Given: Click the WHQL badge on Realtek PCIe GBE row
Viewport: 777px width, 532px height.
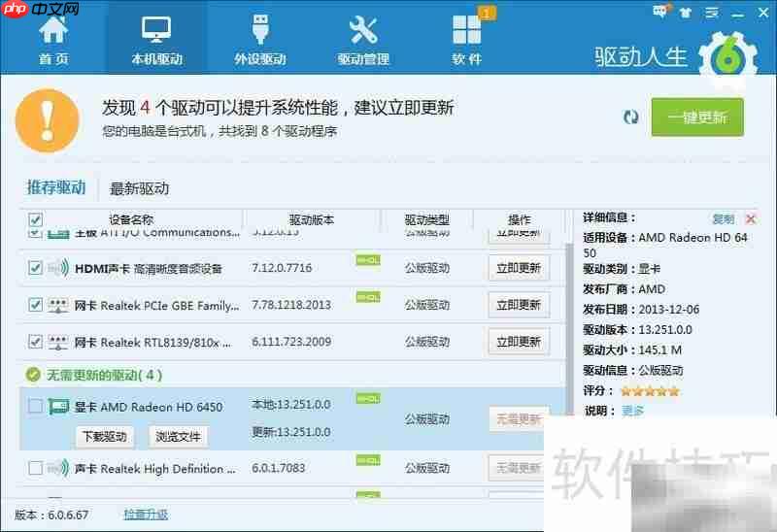Looking at the screenshot, I should click(368, 297).
